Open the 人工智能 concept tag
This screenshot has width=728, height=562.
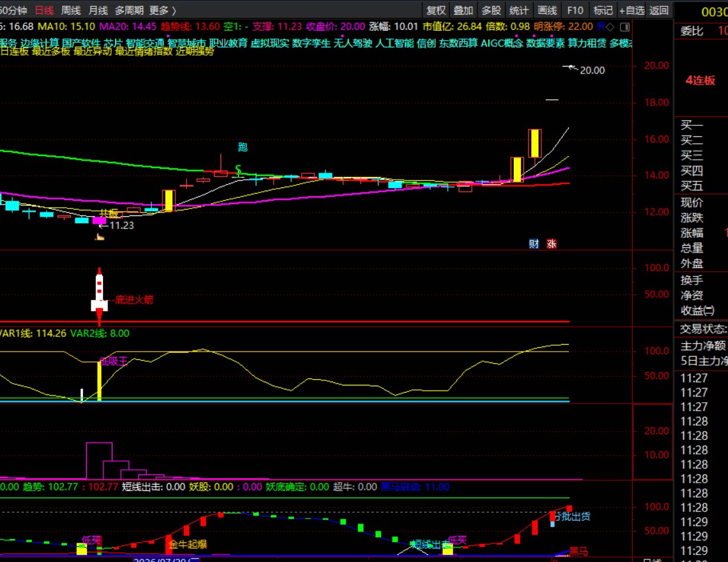[394, 43]
